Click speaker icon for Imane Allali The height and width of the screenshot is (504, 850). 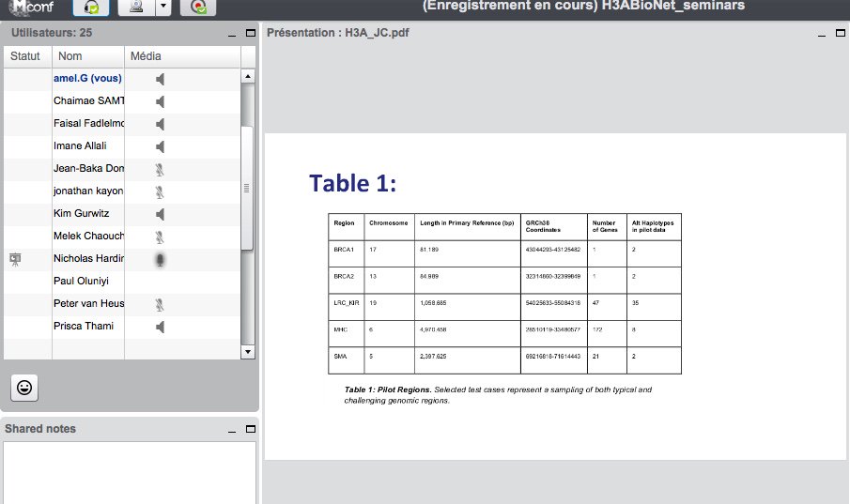click(x=160, y=146)
